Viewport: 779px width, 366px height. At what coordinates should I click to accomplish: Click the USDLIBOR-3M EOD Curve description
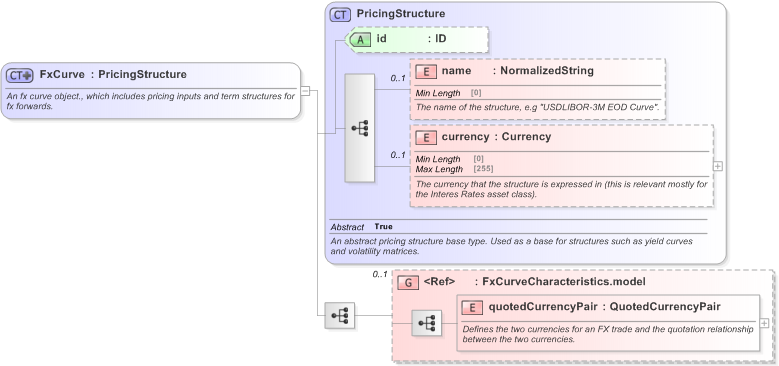(x=538, y=107)
